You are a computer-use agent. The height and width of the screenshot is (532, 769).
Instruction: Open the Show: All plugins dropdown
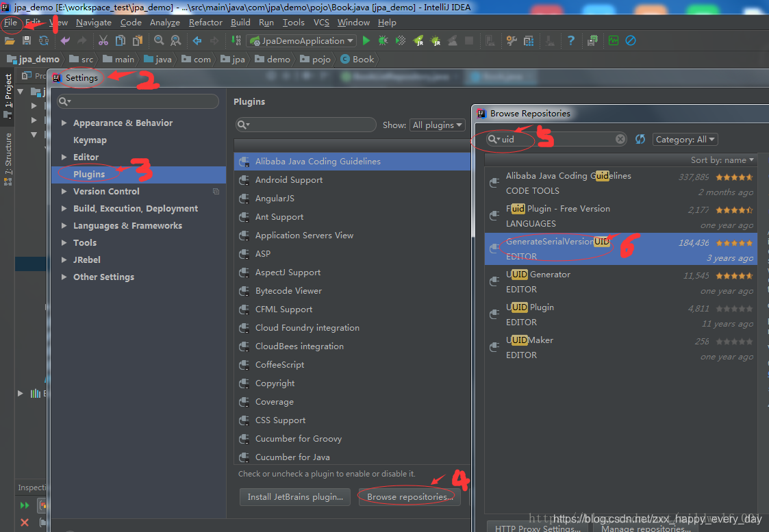point(438,125)
